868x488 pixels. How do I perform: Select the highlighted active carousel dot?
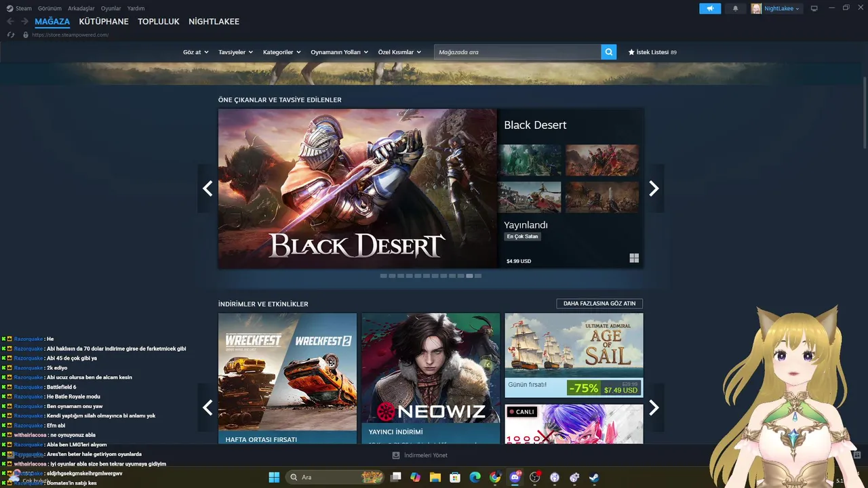point(469,276)
